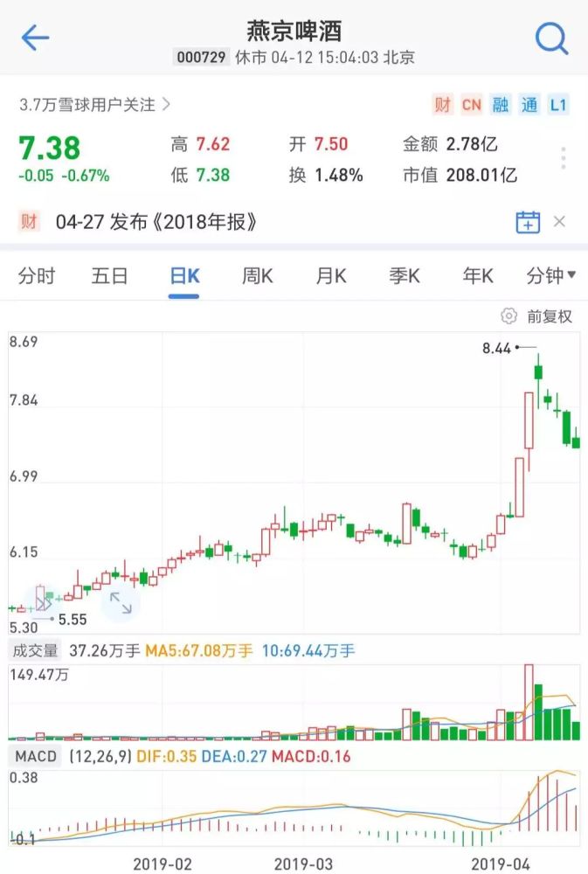Open 04-27 发布《2018年报》 announcement
The image size is (588, 874).
156,222
